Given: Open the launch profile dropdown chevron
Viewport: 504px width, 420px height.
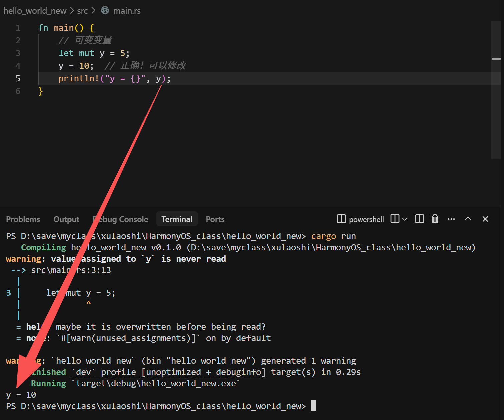Looking at the screenshot, I should [x=405, y=219].
